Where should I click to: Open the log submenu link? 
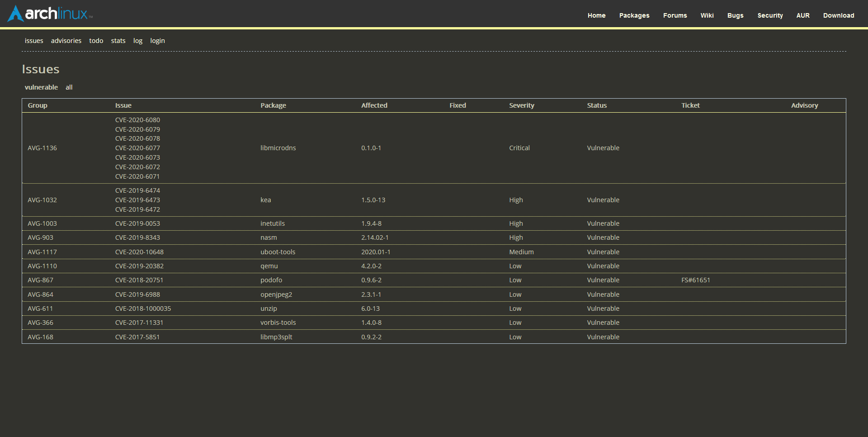pyautogui.click(x=138, y=41)
